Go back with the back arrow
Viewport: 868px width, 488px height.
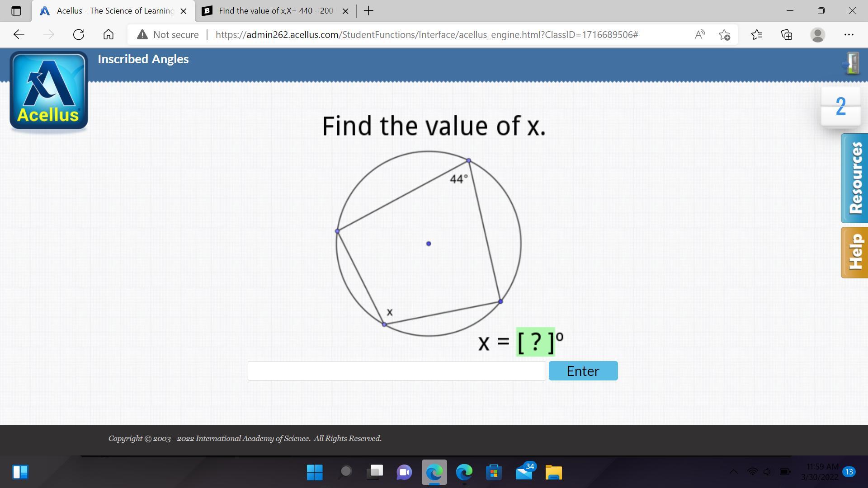pos(19,35)
